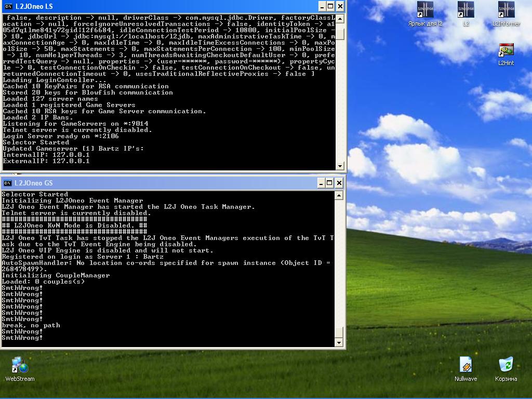Click the line "Stored 20 keys for Blowfish communication"

(88, 92)
